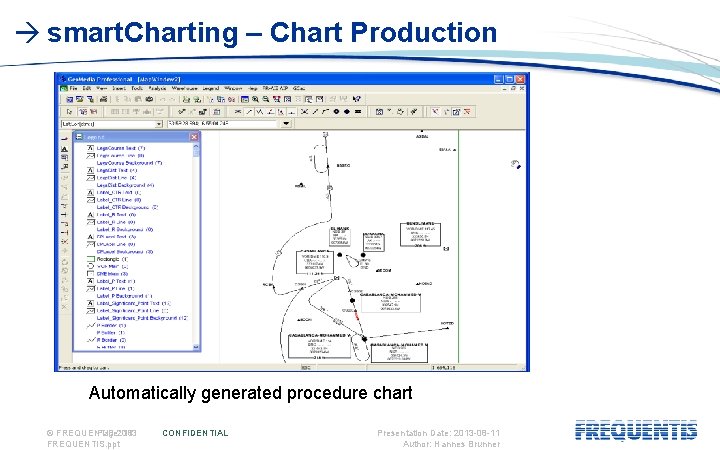Image resolution: width=720 pixels, height=450 pixels.
Task: Open the Analysis menu
Action: point(157,88)
